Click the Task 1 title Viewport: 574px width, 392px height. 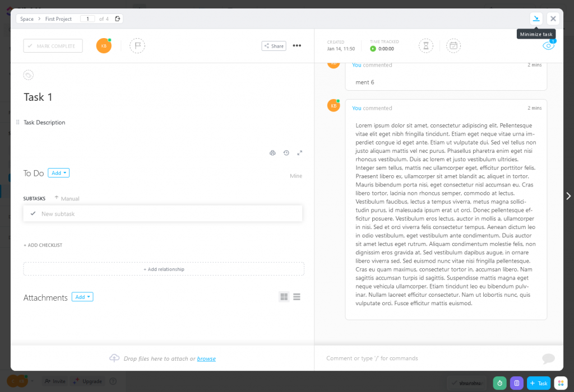38,97
